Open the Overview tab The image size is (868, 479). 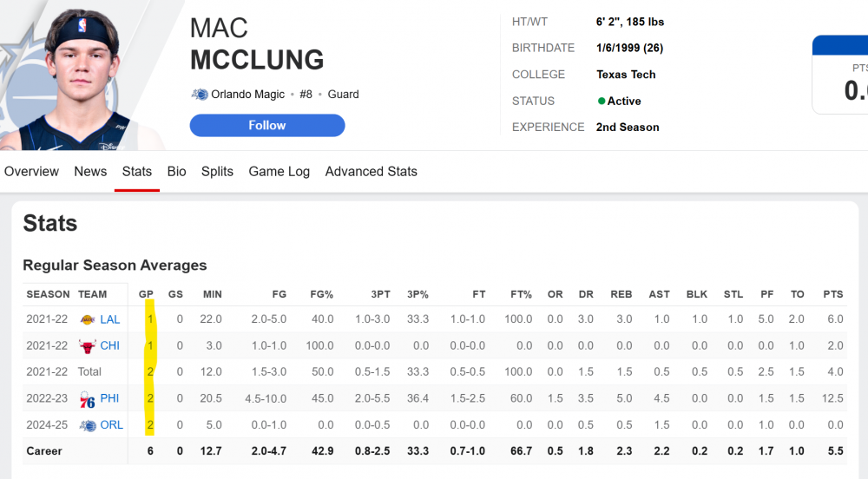tap(31, 172)
